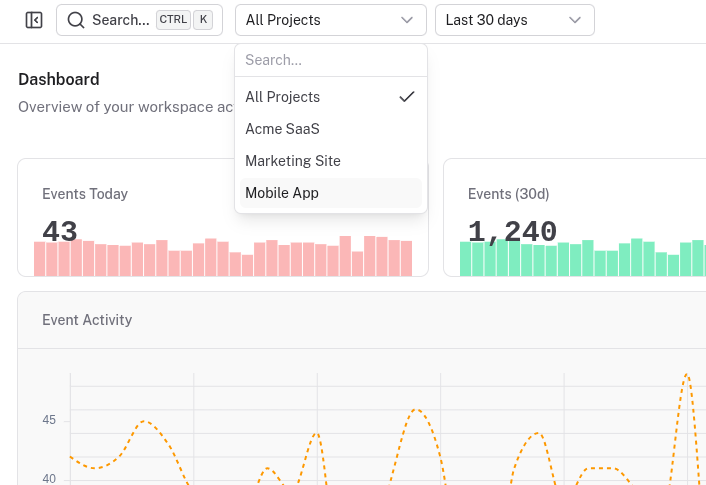Image resolution: width=706 pixels, height=485 pixels.
Task: Click the checkmark beside All Projects option
Action: point(406,97)
